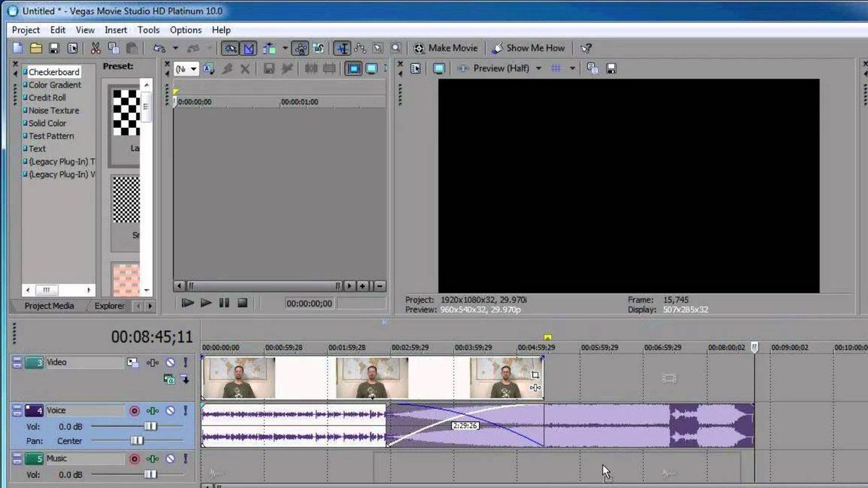Open Track FX for the Voice track
The image size is (868, 488).
point(153,410)
